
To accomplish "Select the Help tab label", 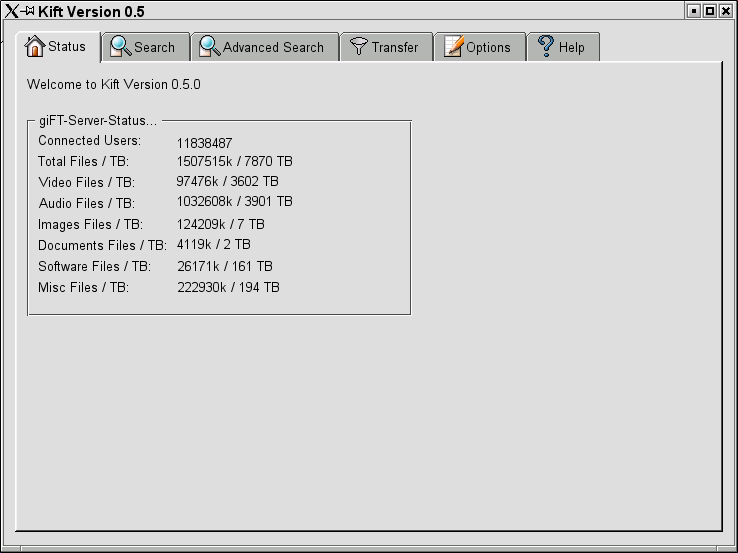I will tap(572, 47).
